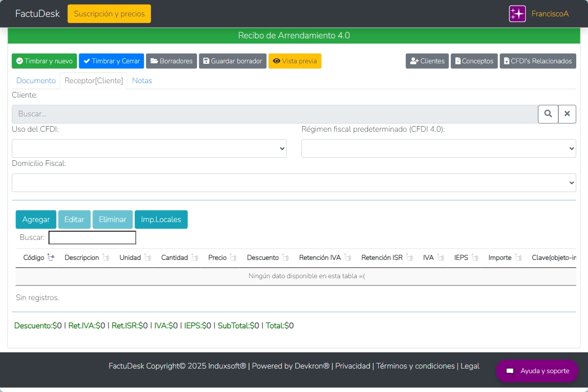Click the FranciscoA profile avatar icon
Screen dimensions: 588x392
pos(517,14)
